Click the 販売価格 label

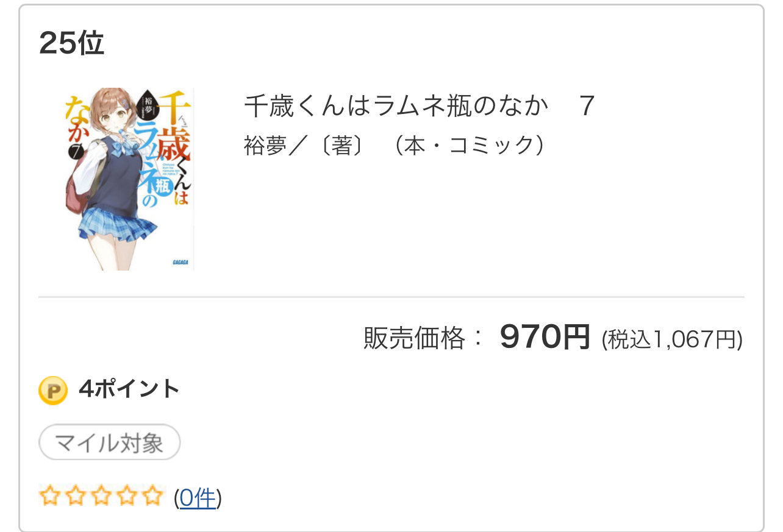click(x=415, y=339)
